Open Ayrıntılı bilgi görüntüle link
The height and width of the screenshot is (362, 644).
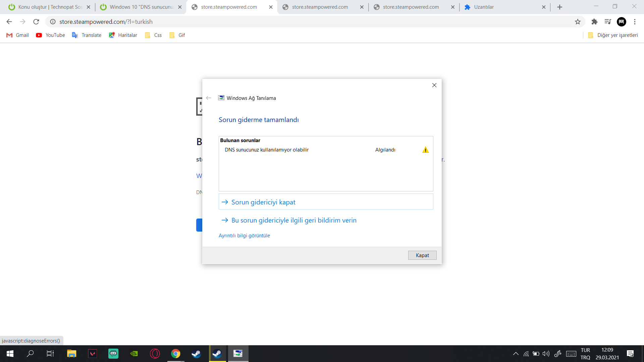click(x=244, y=236)
